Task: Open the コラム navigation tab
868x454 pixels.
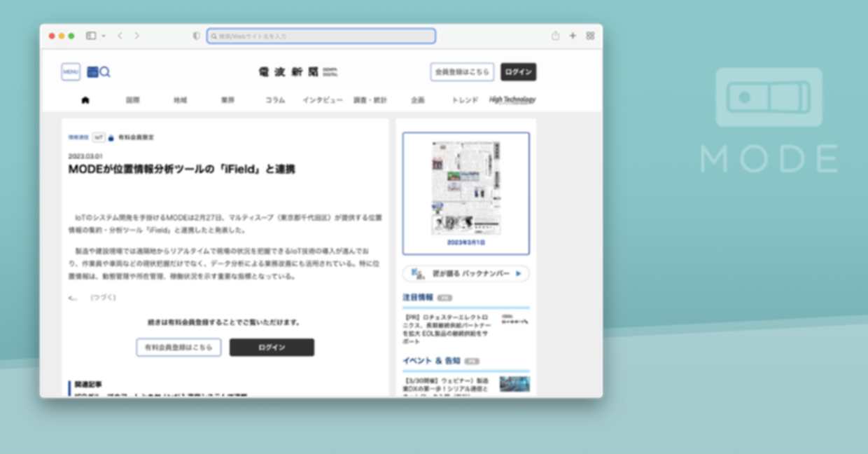Action: pyautogui.click(x=275, y=100)
